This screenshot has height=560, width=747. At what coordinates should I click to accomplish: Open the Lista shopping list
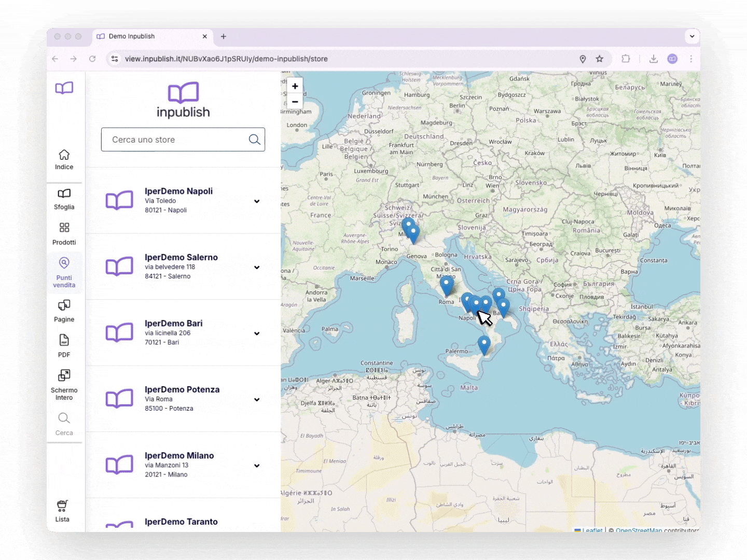[x=62, y=510]
